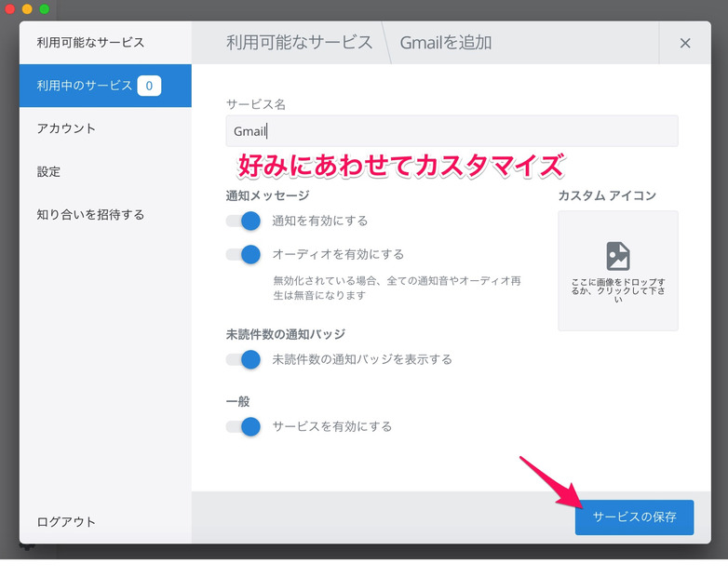Click the 0 count badge beside 利用中のサービス
This screenshot has width=728, height=577.
coord(149,86)
